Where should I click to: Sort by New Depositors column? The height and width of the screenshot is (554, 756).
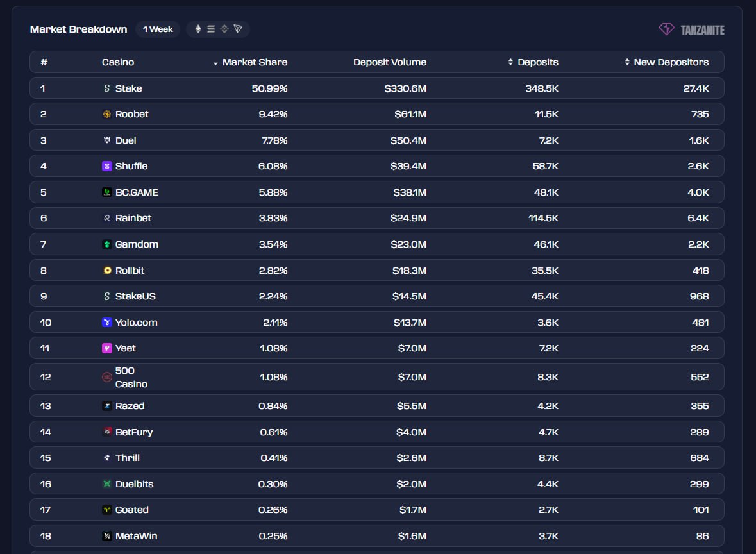[671, 62]
